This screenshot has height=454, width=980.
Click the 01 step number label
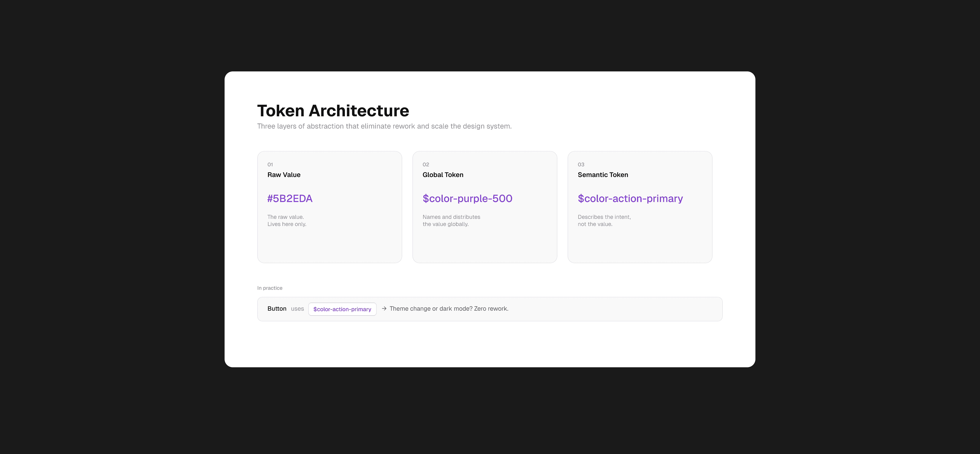[270, 165]
